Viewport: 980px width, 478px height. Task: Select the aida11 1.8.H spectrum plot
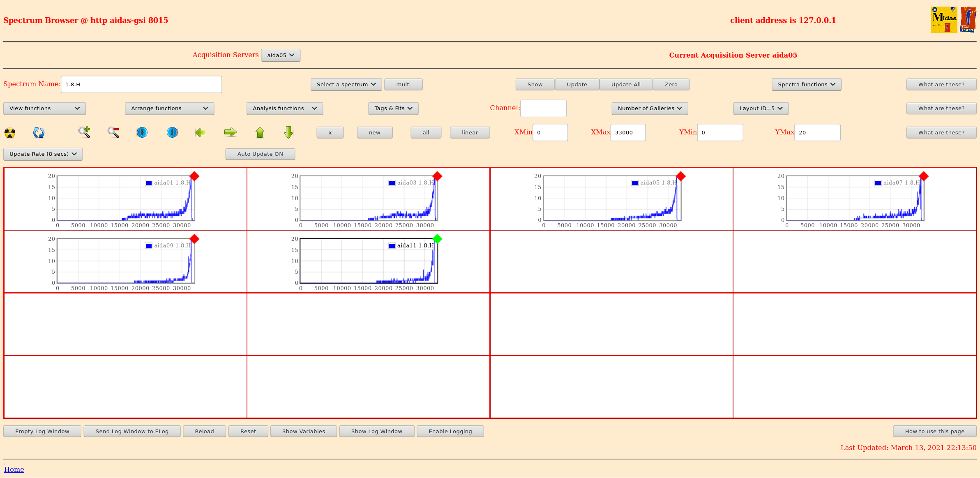pos(369,261)
